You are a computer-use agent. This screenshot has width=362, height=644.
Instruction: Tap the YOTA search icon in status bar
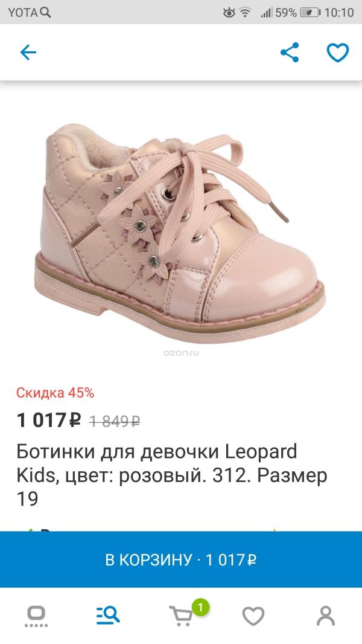pyautogui.click(x=46, y=12)
